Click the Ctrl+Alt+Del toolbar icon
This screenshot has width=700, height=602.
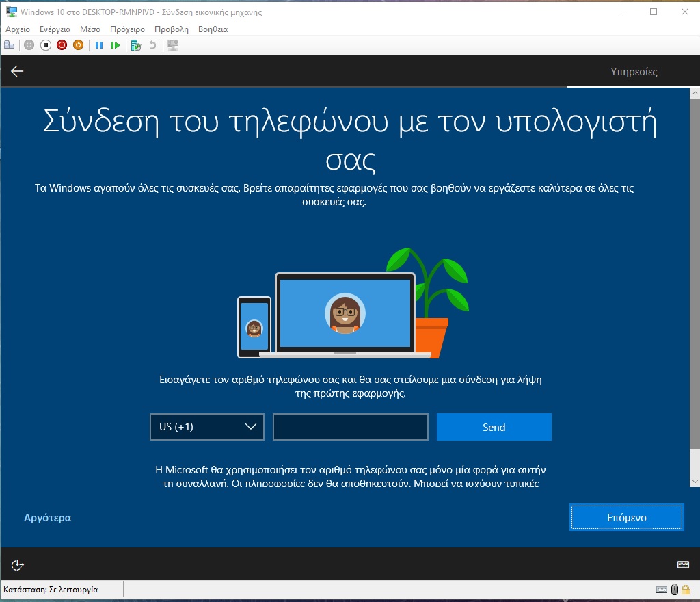click(10, 45)
